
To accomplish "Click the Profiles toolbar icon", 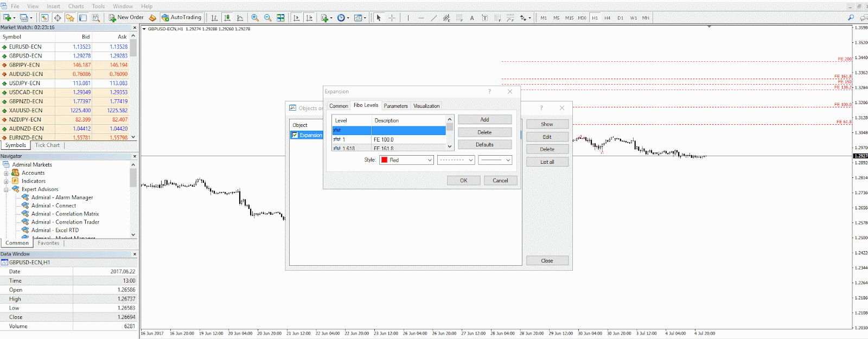I will (x=25, y=18).
